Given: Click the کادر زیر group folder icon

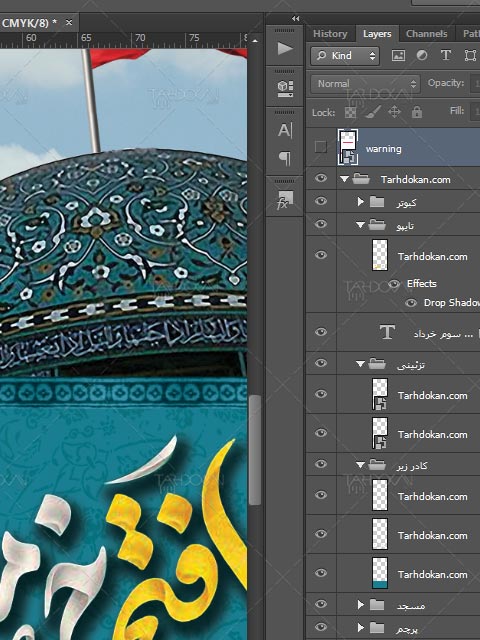Looking at the screenshot, I should pyautogui.click(x=377, y=464).
